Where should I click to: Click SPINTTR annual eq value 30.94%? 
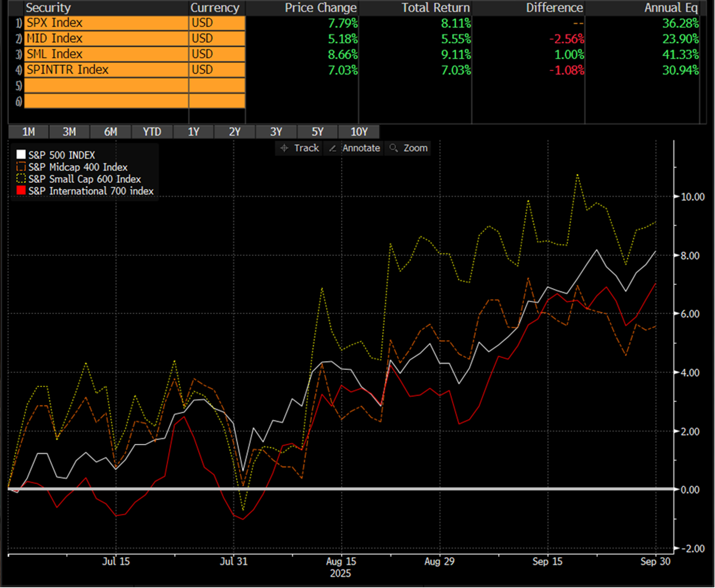(680, 70)
